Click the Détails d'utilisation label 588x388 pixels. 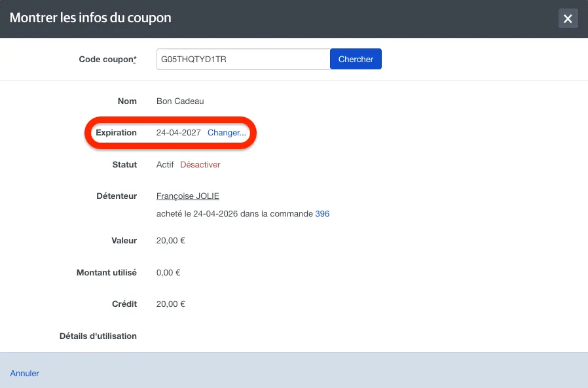coord(98,336)
